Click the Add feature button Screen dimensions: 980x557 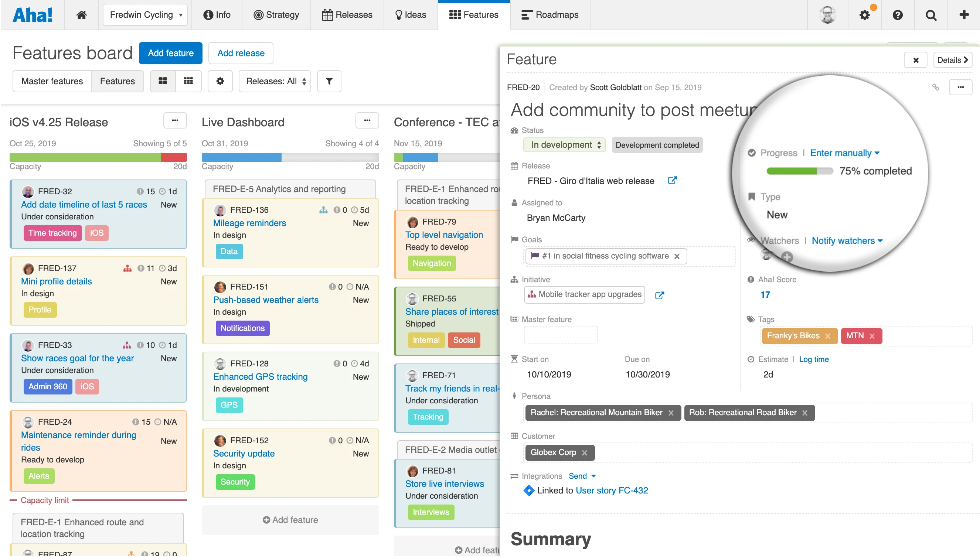(171, 53)
